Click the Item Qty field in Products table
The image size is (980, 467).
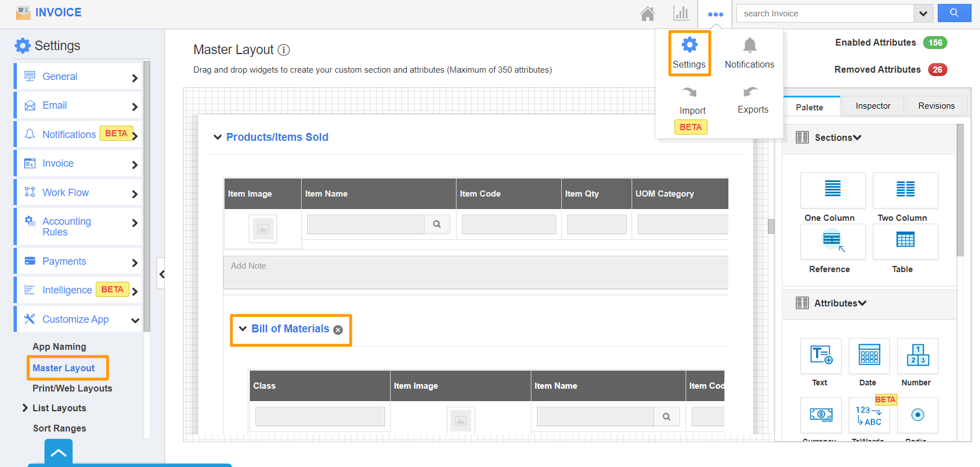(x=597, y=224)
